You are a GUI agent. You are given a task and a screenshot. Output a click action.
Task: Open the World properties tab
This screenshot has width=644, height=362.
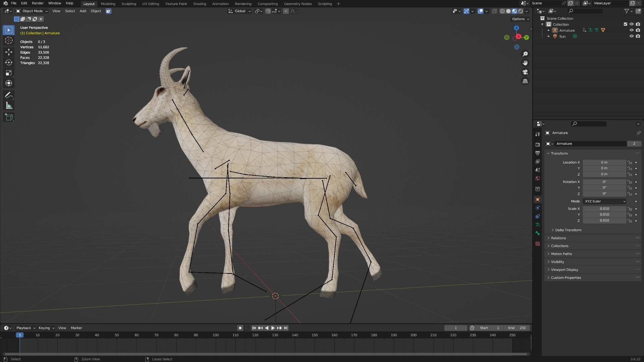(538, 178)
